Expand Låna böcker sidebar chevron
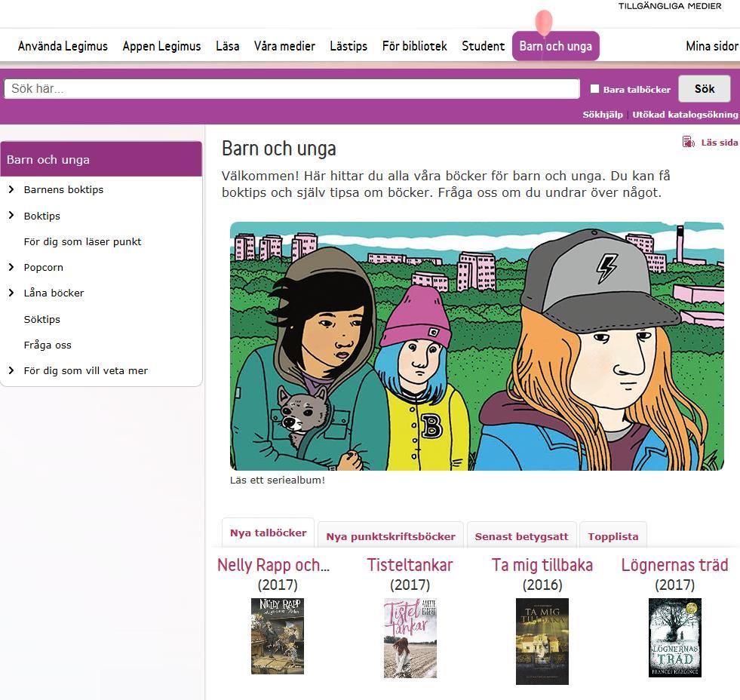 click(x=11, y=293)
